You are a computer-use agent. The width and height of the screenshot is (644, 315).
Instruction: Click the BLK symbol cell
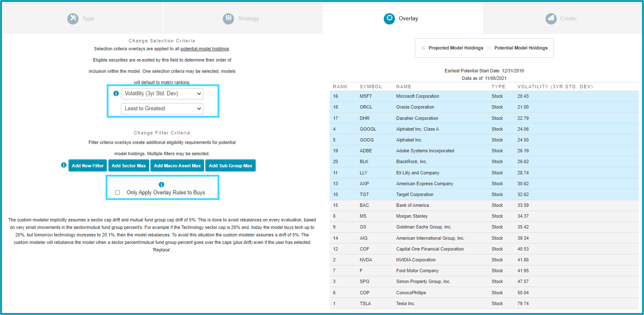click(x=364, y=162)
